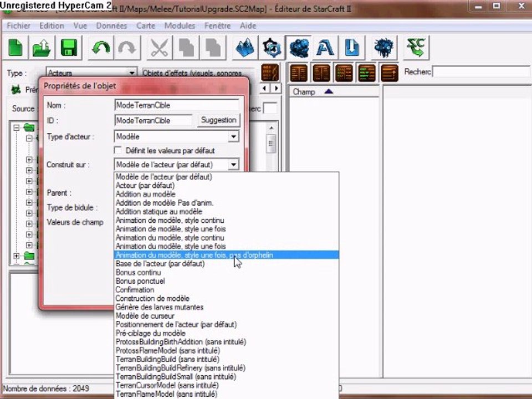
Task: Click the dark blue creature module icon
Action: (x=384, y=48)
